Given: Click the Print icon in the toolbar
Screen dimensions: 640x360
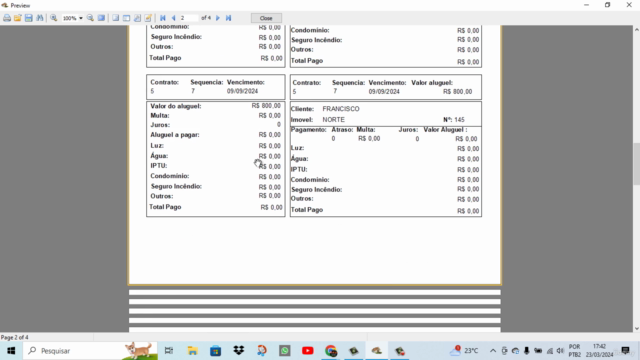Looking at the screenshot, I should 7,18.
